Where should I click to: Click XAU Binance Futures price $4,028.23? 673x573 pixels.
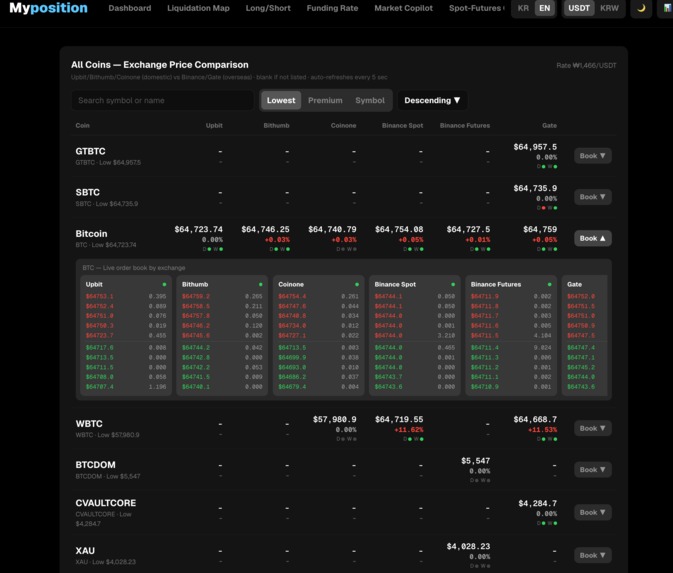pyautogui.click(x=468, y=546)
